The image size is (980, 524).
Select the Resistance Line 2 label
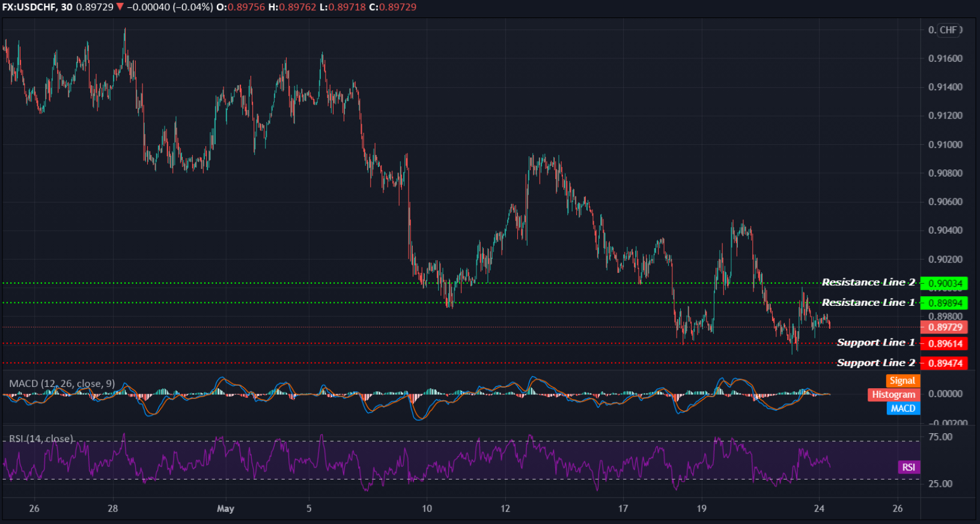pyautogui.click(x=868, y=282)
